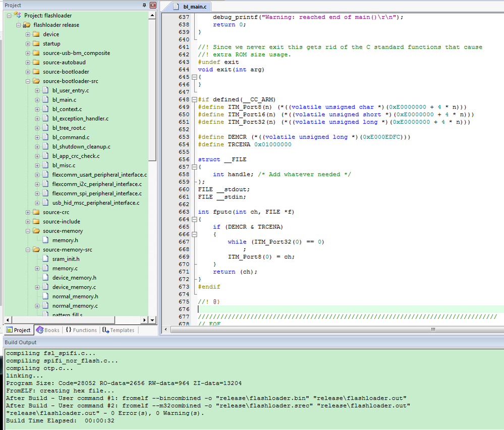Click the editor horizontal scrollbar thumb
This screenshot has width=504, height=430.
coord(337,329)
